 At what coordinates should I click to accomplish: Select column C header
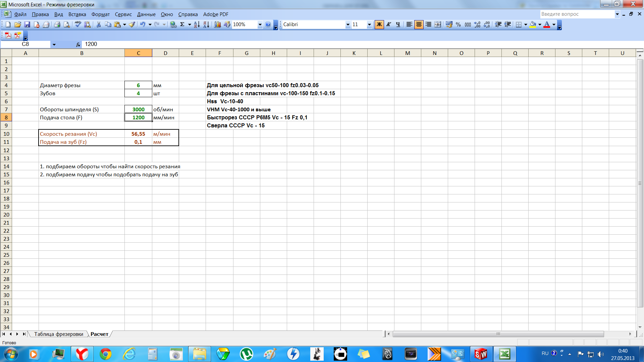pos(138,53)
